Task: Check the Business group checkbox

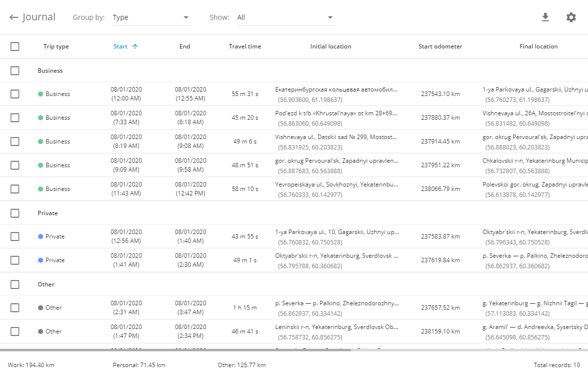Action: (x=15, y=70)
